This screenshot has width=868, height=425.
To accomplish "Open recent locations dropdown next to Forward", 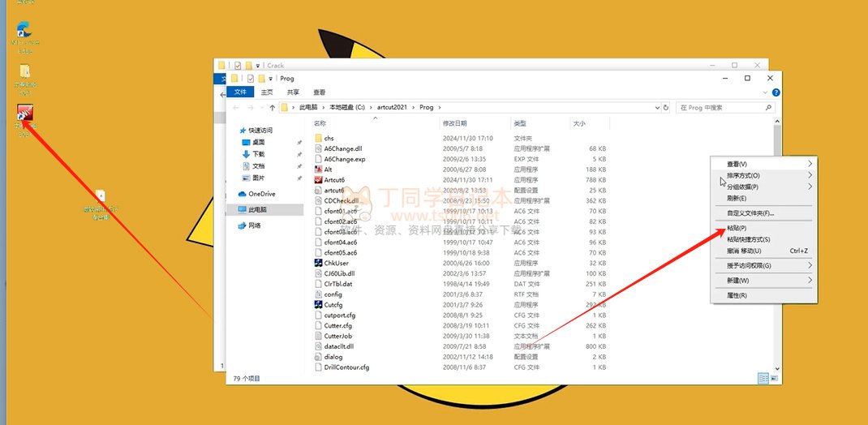I will (x=260, y=108).
